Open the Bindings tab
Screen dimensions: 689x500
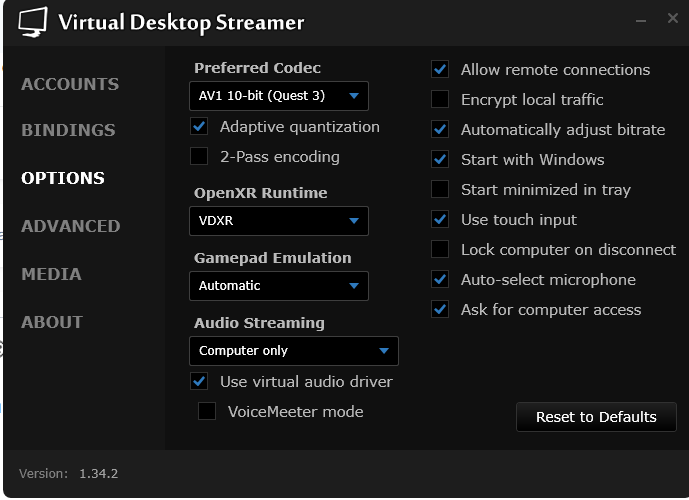click(68, 130)
